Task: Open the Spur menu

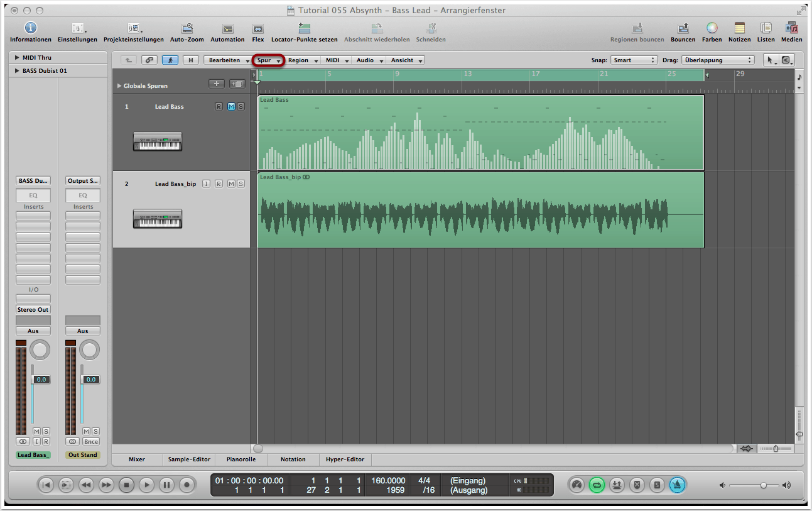Action: (x=268, y=60)
